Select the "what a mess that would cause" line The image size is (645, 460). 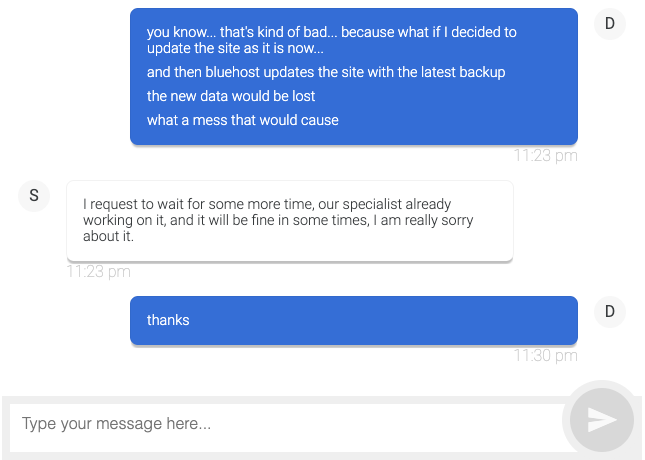pos(243,120)
